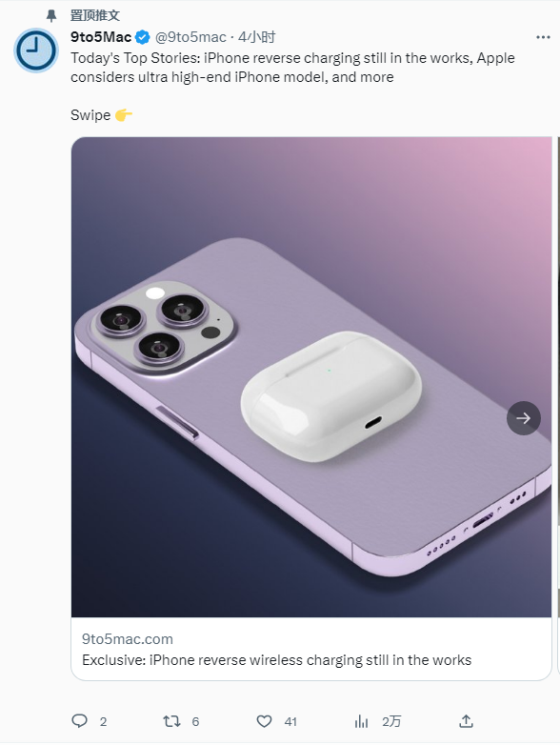The height and width of the screenshot is (745, 560).
Task: View tweet analytics bar chart icon
Action: [x=362, y=721]
